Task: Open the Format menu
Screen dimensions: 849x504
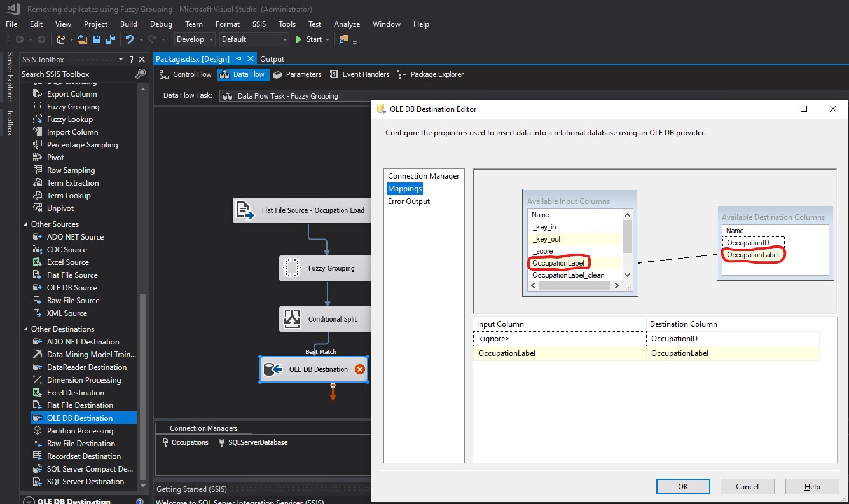Action: 228,24
